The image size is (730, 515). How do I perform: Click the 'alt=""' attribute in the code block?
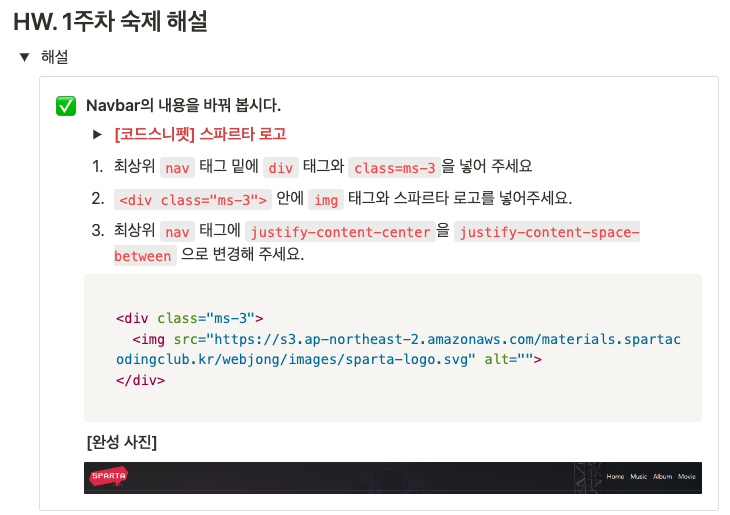click(x=508, y=359)
